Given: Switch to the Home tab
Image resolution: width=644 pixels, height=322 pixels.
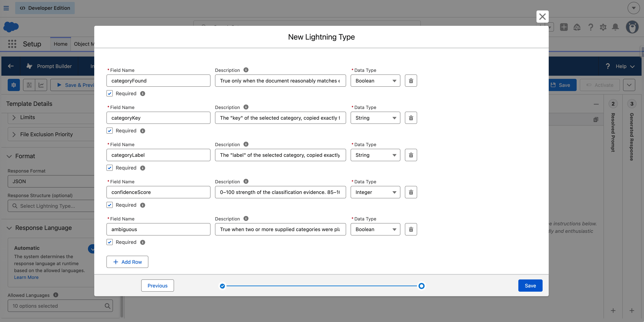Looking at the screenshot, I should click(x=61, y=44).
